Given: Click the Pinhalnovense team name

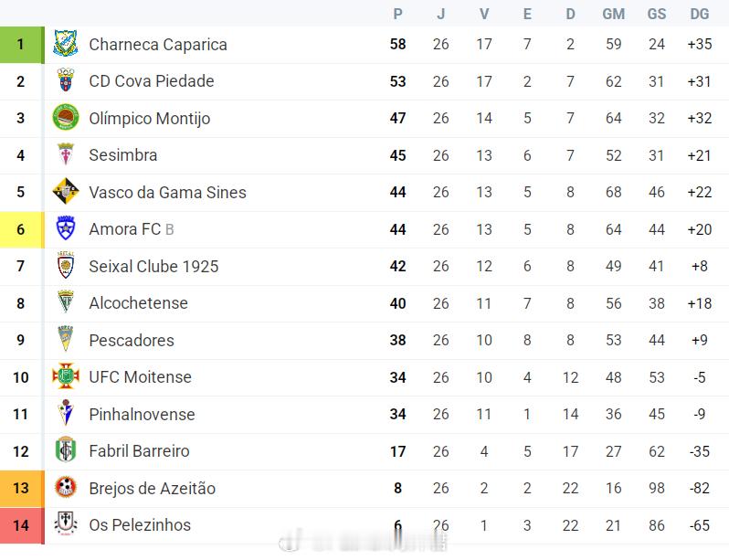Looking at the screenshot, I should click(x=142, y=414).
